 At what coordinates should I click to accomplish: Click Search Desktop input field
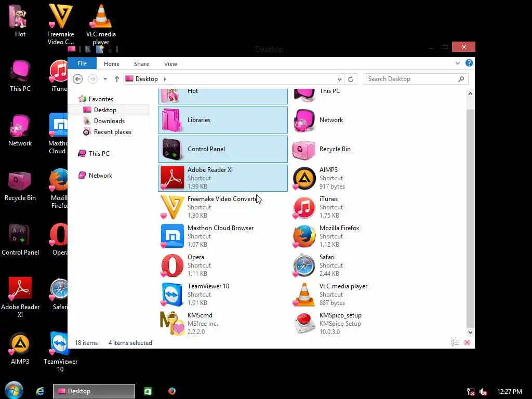click(x=416, y=79)
